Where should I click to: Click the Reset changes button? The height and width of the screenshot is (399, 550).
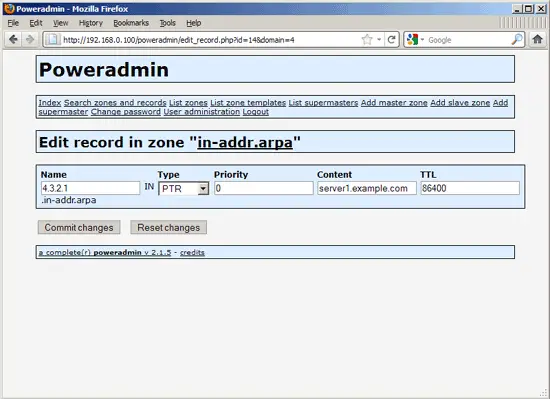click(168, 228)
